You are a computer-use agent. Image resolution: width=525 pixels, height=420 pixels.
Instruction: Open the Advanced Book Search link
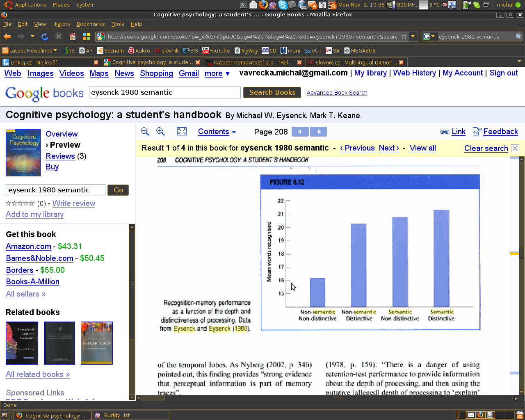coord(337,93)
